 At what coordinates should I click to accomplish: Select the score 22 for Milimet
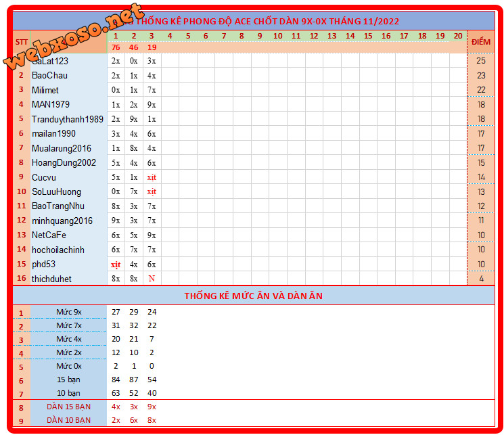click(481, 90)
